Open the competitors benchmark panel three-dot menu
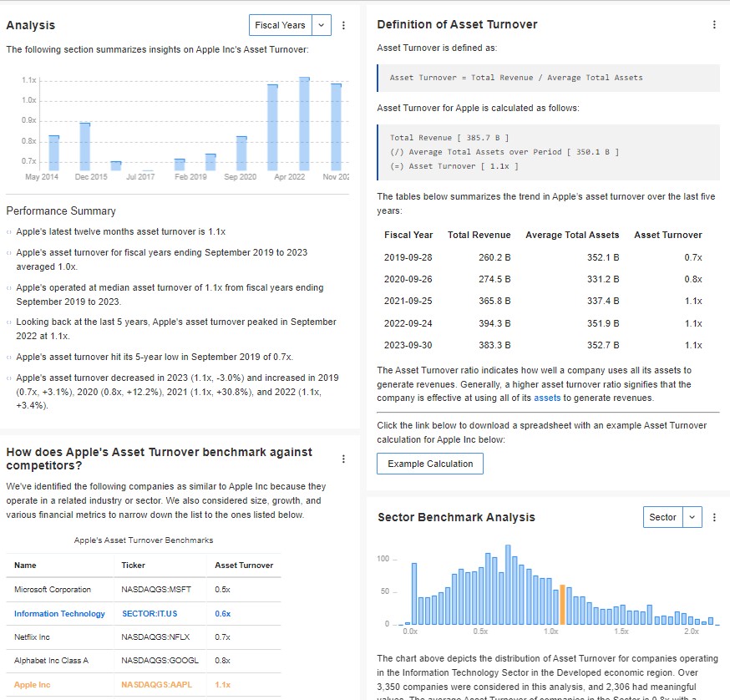Screen dimensions: 730x700 pos(343,459)
